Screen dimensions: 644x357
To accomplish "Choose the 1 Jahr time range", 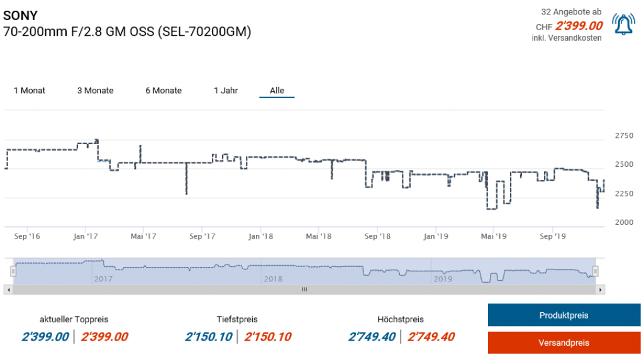I will point(226,91).
